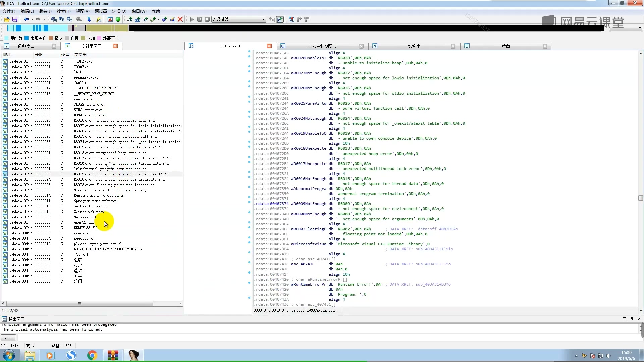Expand the back-navigation history dropdown arrow
Viewport: 644px width, 362px height.
(32, 20)
